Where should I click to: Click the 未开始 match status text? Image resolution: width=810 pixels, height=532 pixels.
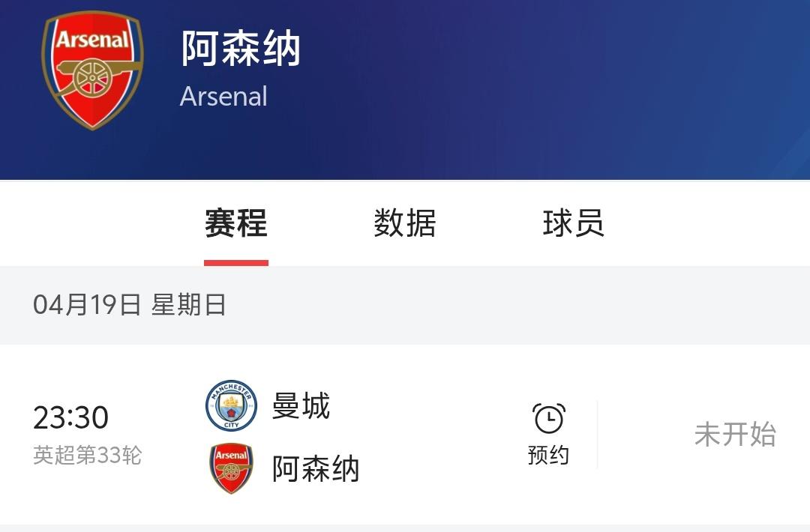[734, 435]
